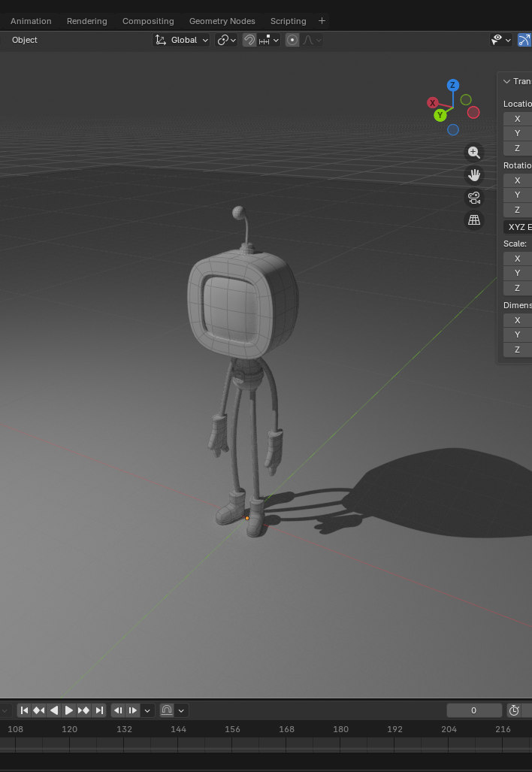Toggle proportional editing in the header
The image size is (532, 772).
tap(292, 40)
